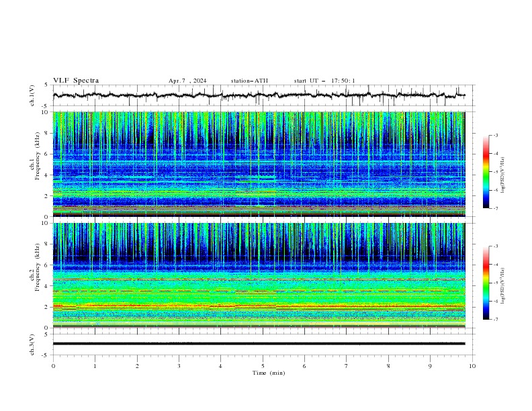Click the "8" tick on the Time axis
Image resolution: width=532 pixels, height=411 pixels.
[388, 366]
